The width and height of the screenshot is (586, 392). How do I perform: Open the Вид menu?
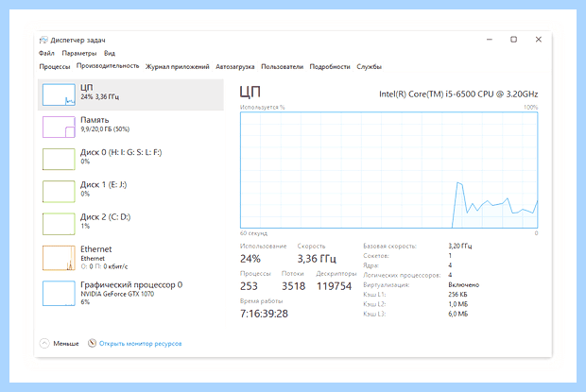(x=110, y=53)
